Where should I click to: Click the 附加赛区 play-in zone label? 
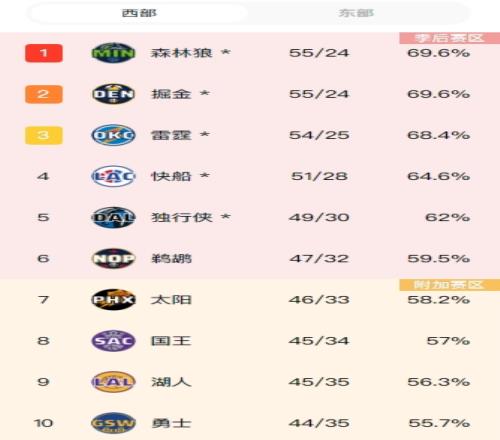pyautogui.click(x=449, y=285)
